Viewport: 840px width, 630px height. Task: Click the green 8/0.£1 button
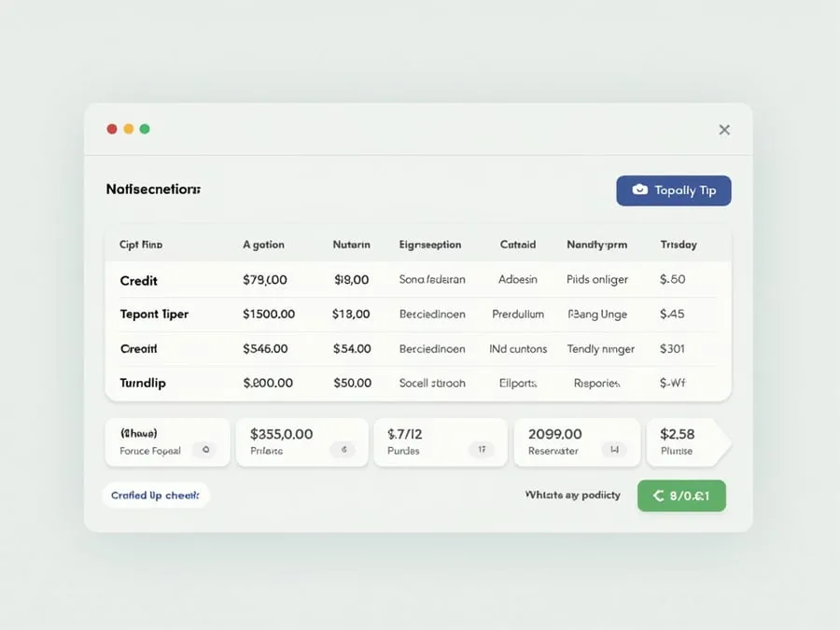[x=681, y=496]
